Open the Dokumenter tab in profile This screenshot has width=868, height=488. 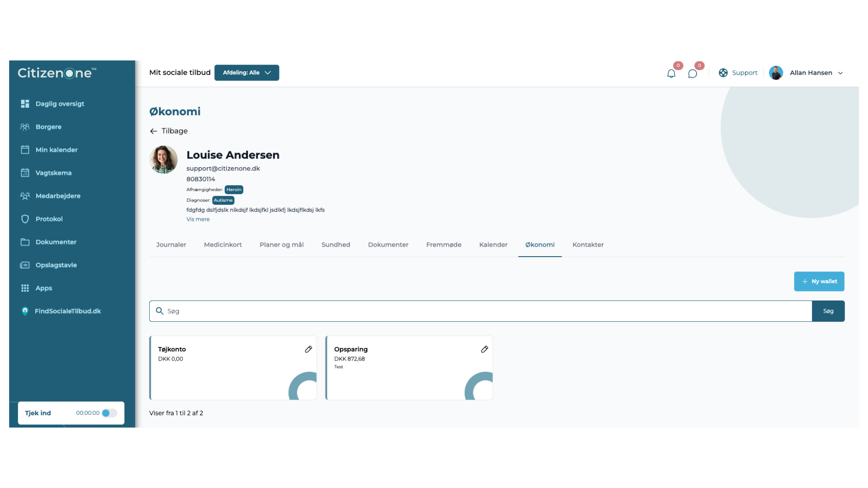pyautogui.click(x=388, y=245)
